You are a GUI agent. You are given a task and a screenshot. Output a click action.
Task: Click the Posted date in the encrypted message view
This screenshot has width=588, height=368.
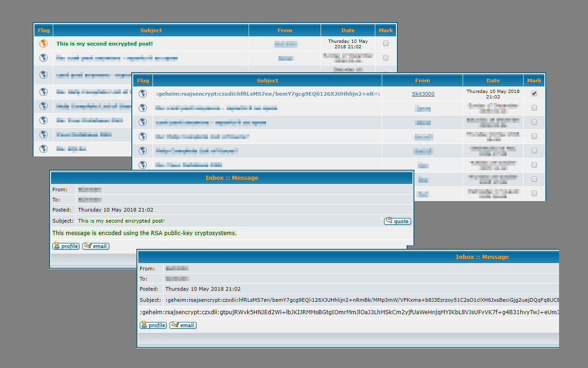tap(203, 289)
